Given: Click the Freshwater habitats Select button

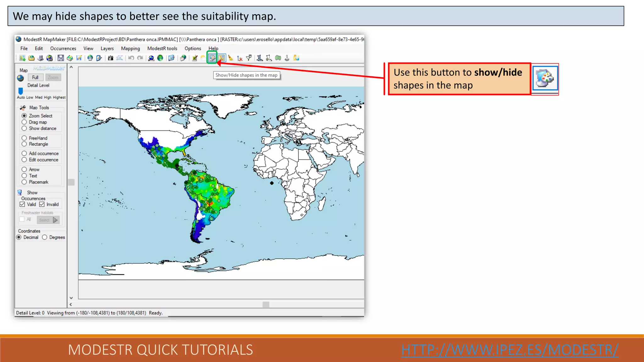Looking at the screenshot, I should pos(48,220).
